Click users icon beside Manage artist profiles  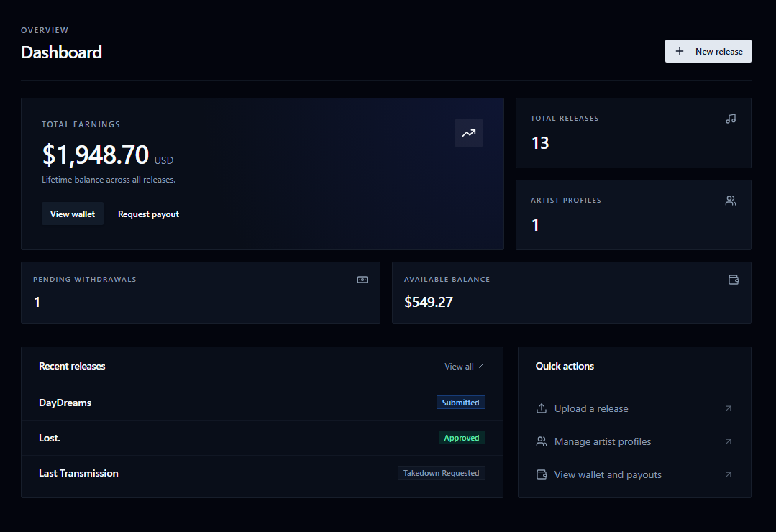click(542, 441)
